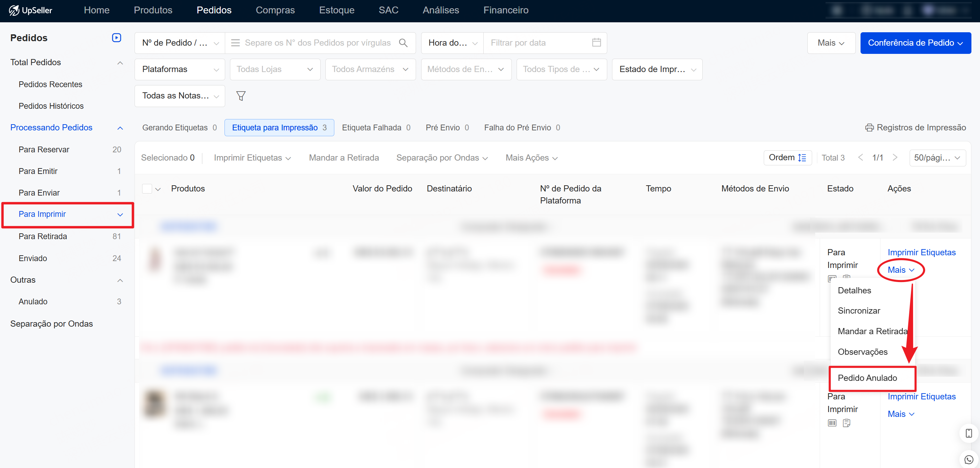
Task: Click the mobile phone floating icon
Action: 969,433
